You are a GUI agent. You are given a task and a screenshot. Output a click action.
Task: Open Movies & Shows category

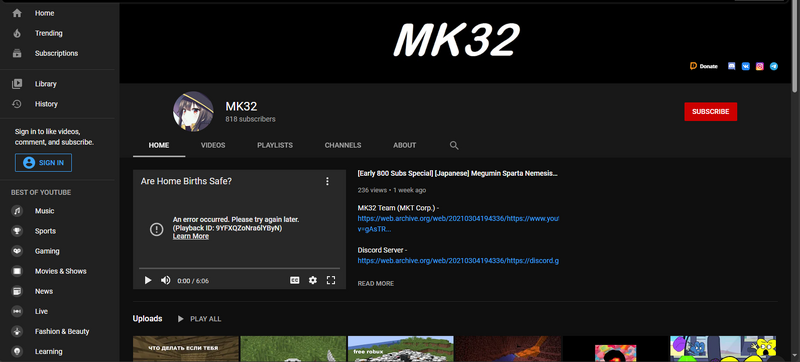(60, 271)
